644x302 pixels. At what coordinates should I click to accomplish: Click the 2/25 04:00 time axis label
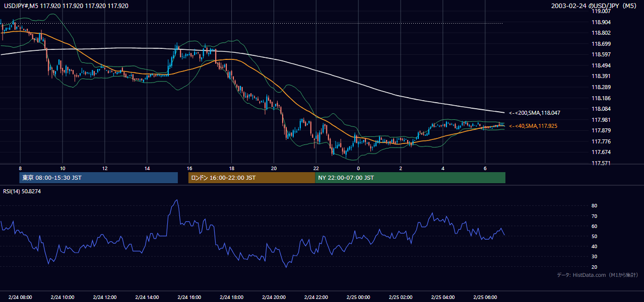pyautogui.click(x=443, y=297)
